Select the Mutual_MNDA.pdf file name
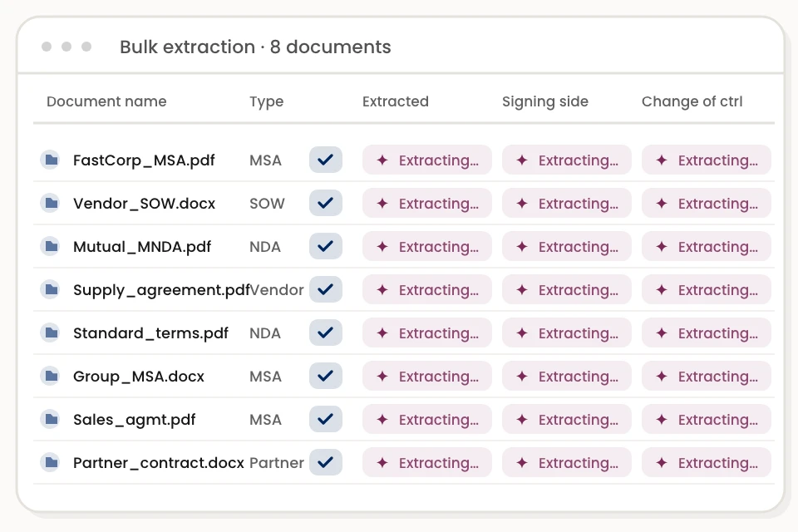The height and width of the screenshot is (532, 798). 142,247
